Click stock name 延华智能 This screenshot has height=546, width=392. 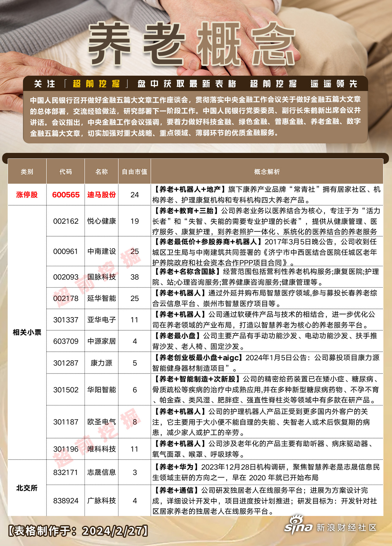click(x=101, y=298)
